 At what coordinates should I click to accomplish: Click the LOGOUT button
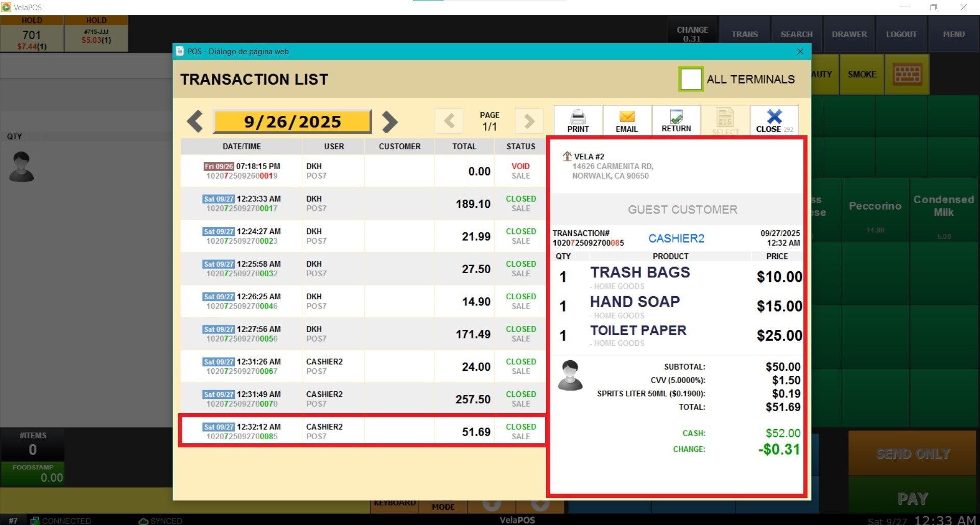coord(901,34)
